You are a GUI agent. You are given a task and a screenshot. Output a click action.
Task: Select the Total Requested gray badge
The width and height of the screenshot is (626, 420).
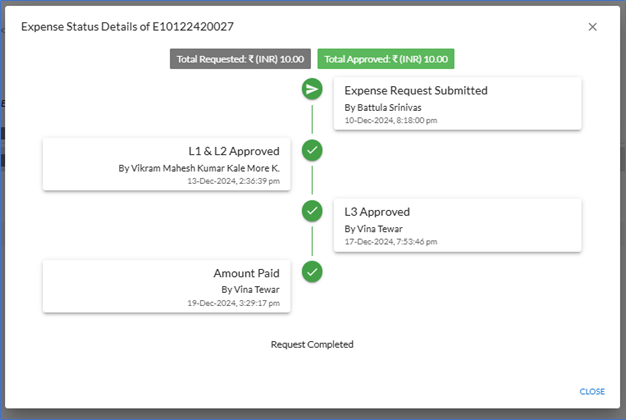[x=240, y=59]
